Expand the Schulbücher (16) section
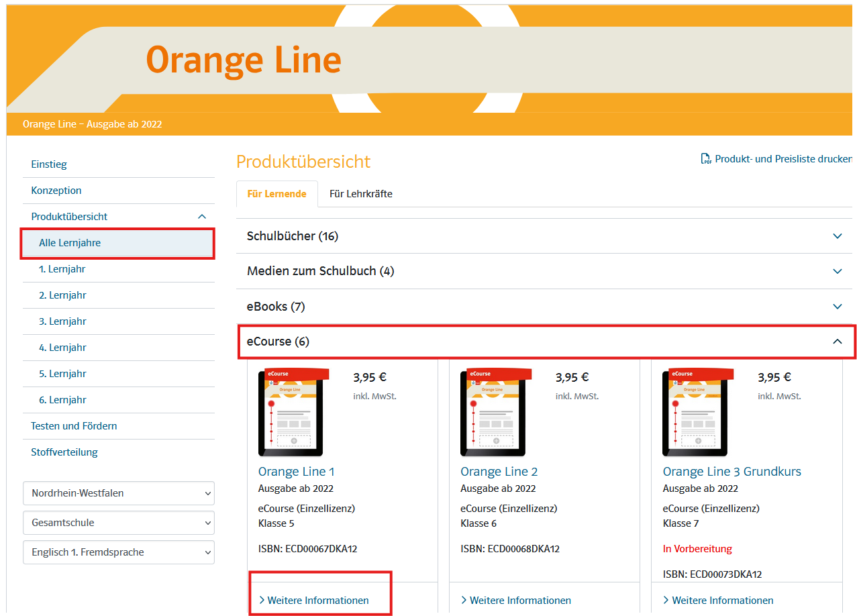The height and width of the screenshot is (616, 857). pos(837,236)
